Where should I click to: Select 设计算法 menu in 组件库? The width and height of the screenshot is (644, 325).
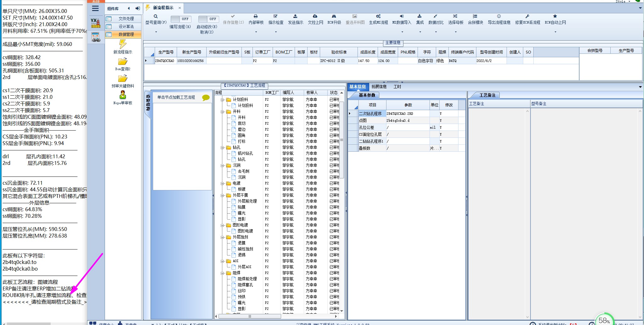point(123,26)
